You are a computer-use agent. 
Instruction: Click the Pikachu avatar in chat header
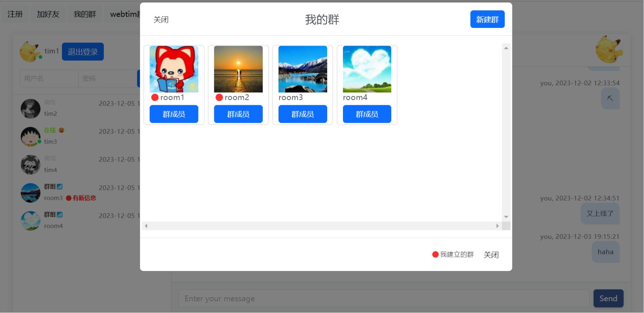point(609,50)
